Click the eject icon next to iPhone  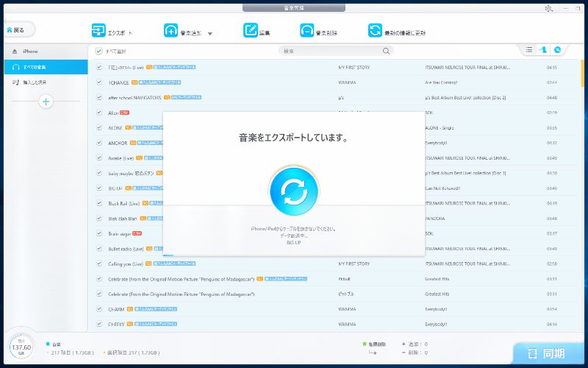(x=15, y=52)
